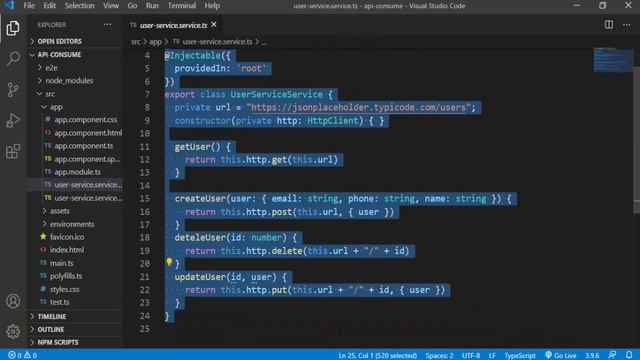Viewport: 640px width, 360px height.
Task: Collapse the API-CONSUME project folder
Action: coord(76,55)
